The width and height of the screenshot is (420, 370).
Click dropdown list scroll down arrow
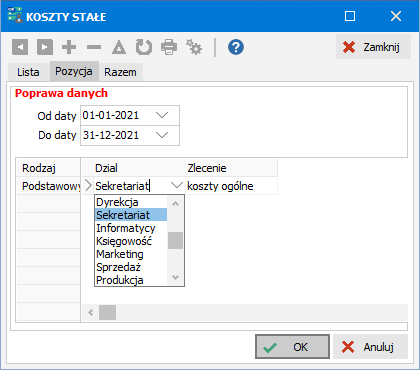tap(176, 277)
